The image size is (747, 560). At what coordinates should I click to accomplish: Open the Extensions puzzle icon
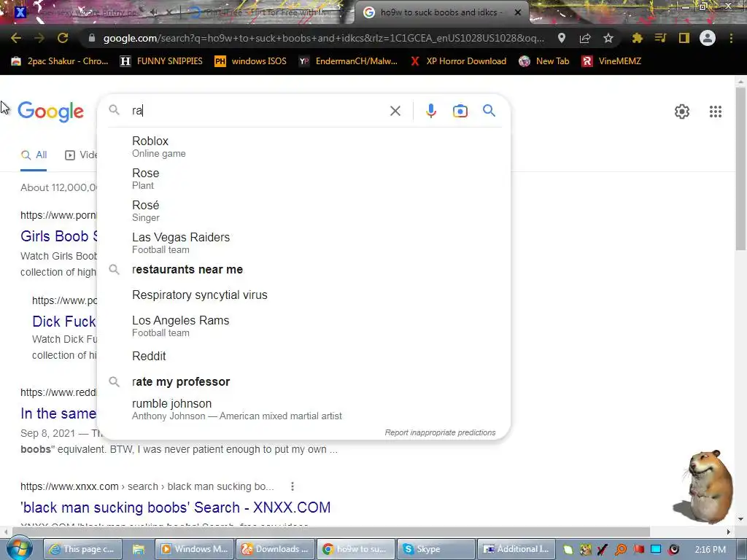click(638, 38)
